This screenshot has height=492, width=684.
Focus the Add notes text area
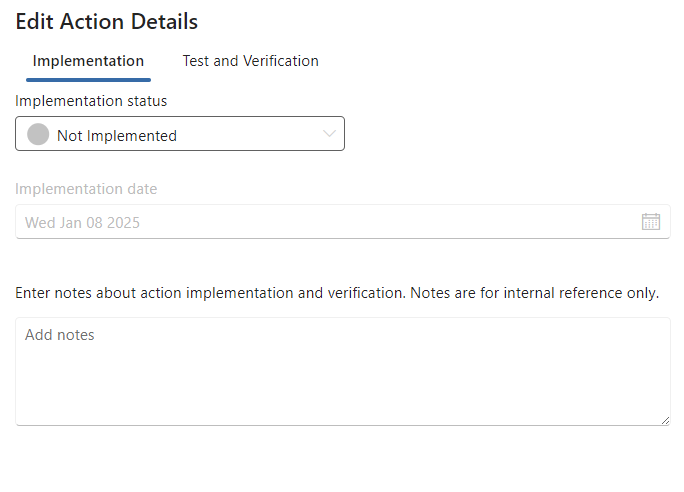342,371
